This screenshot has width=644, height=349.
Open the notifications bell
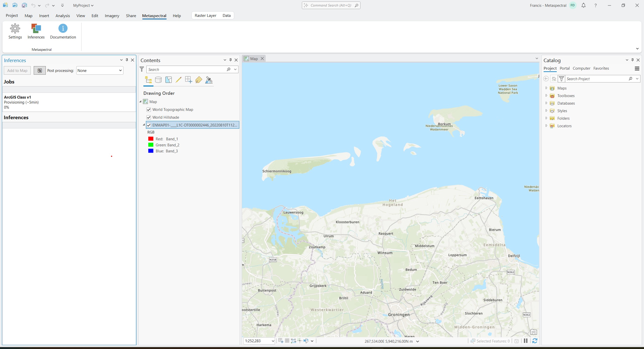tap(583, 5)
